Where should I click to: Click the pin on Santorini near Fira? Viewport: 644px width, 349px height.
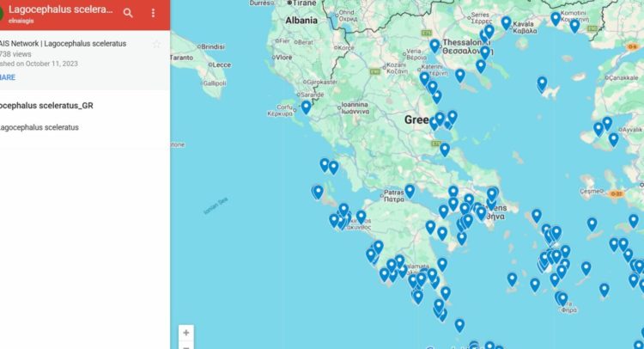point(562,299)
